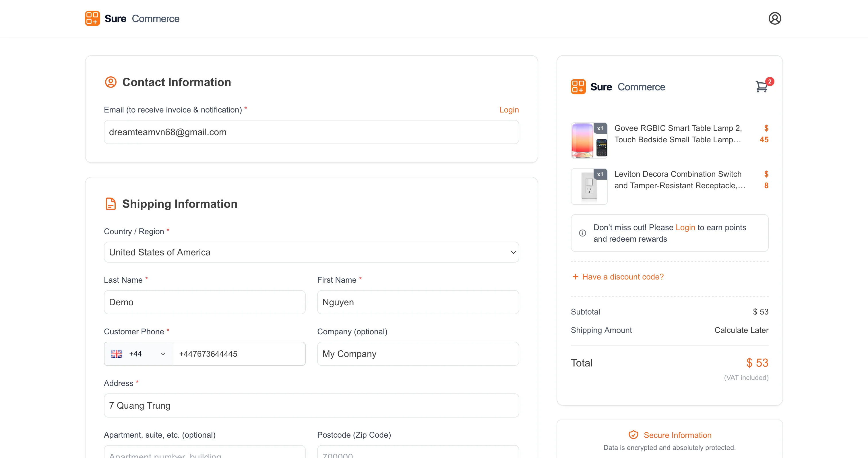Click the Leviton switch product thumbnail
Viewport: 868px width, 458px height.
[589, 186]
